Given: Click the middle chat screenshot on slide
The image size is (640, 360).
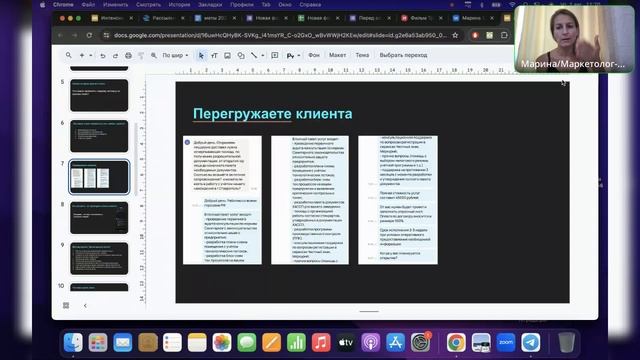Looking at the screenshot, I should pos(310,200).
